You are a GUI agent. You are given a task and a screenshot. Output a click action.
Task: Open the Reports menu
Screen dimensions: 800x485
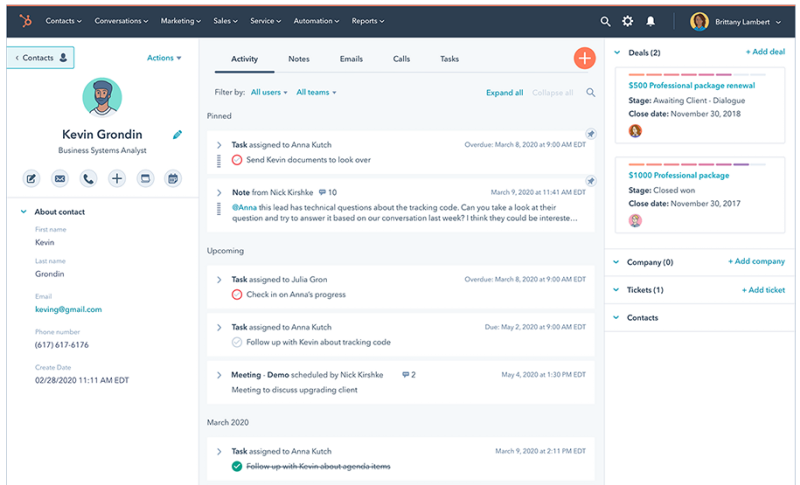coord(368,21)
